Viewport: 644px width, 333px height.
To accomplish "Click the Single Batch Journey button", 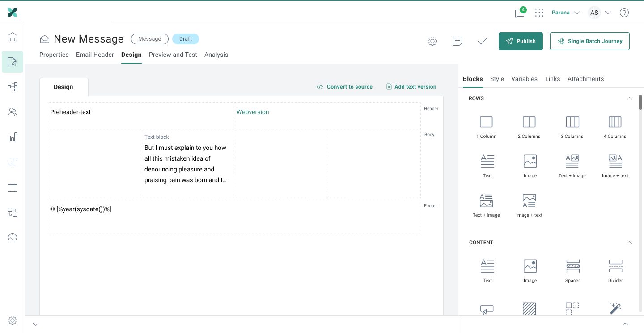I will pyautogui.click(x=589, y=41).
